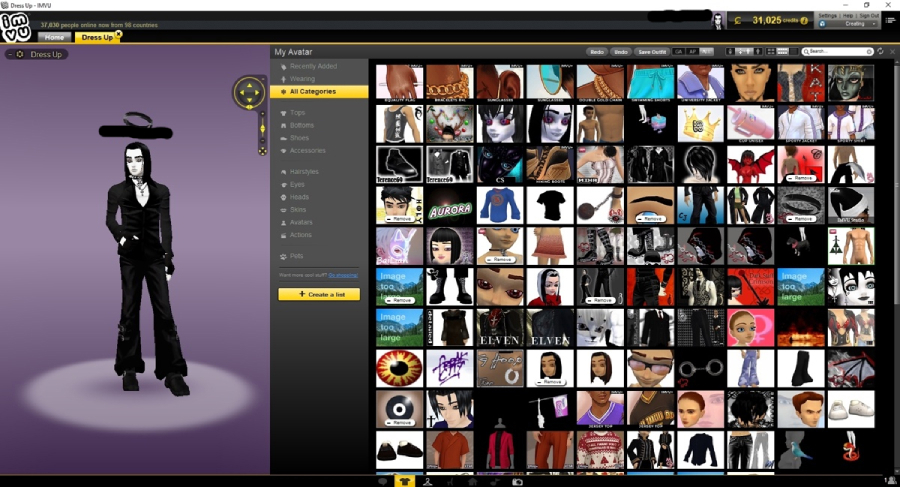
Task: Select the blank view mode button
Action: click(x=794, y=52)
